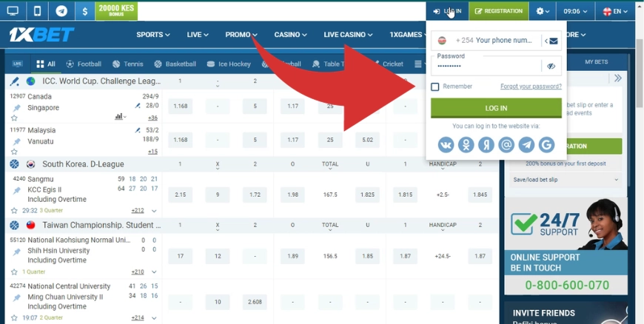Click the green LOG IN button

[x=496, y=108]
